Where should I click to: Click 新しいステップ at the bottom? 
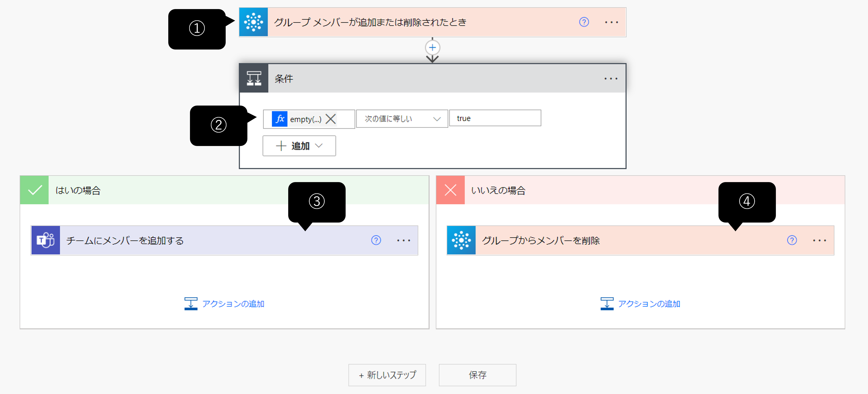pyautogui.click(x=387, y=375)
